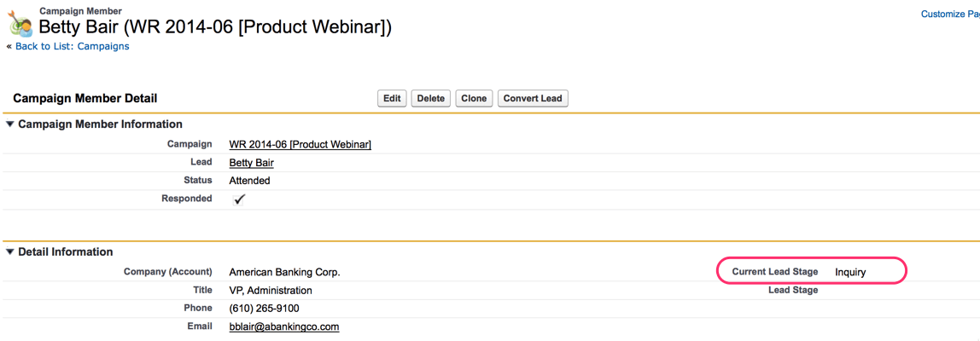
Task: Clone this campaign member record
Action: coord(474,98)
